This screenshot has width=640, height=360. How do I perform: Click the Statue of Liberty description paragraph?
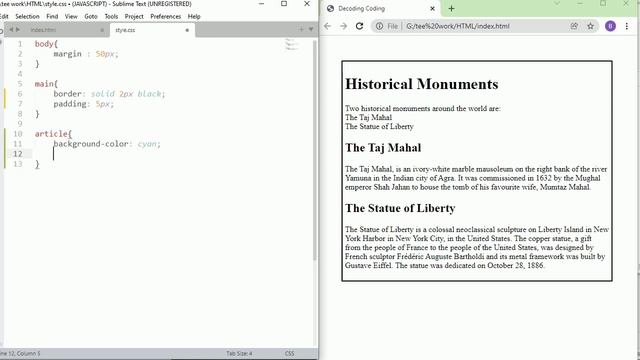click(477, 247)
